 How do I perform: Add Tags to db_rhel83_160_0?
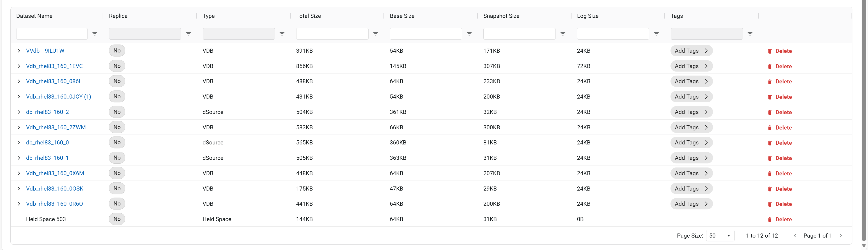click(x=692, y=143)
